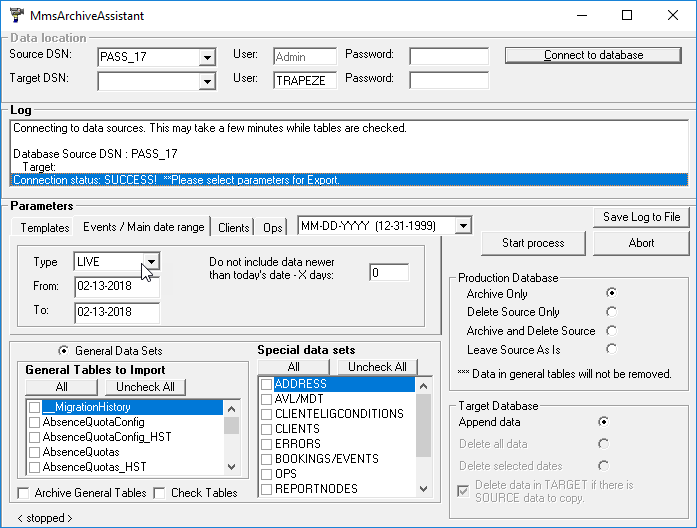The height and width of the screenshot is (528, 697).
Task: Switch to Events / Main date range tab
Action: tap(143, 227)
